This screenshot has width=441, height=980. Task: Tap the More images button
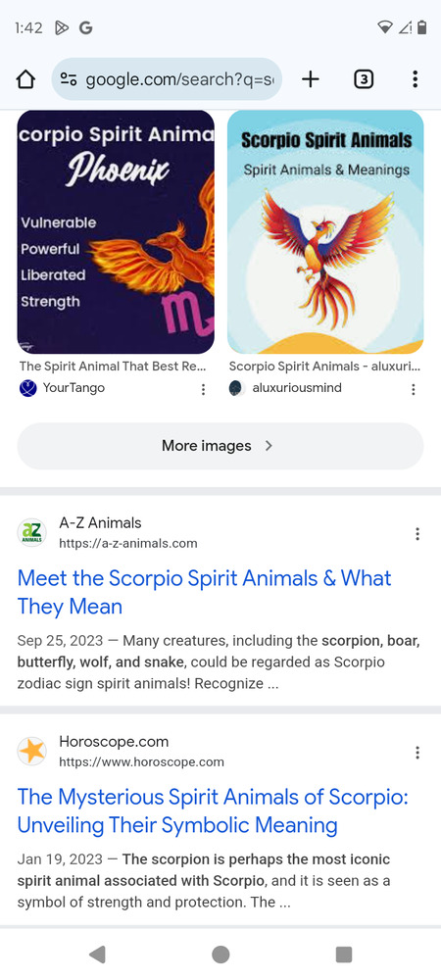point(220,446)
